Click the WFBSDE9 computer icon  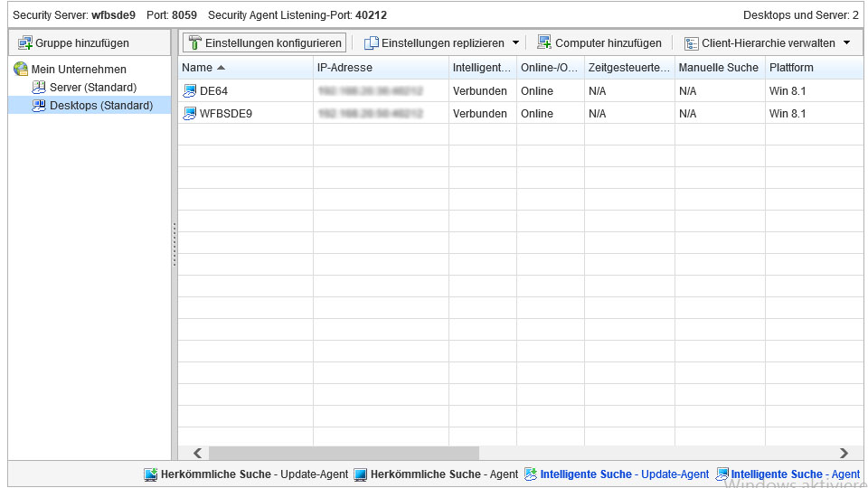click(190, 114)
